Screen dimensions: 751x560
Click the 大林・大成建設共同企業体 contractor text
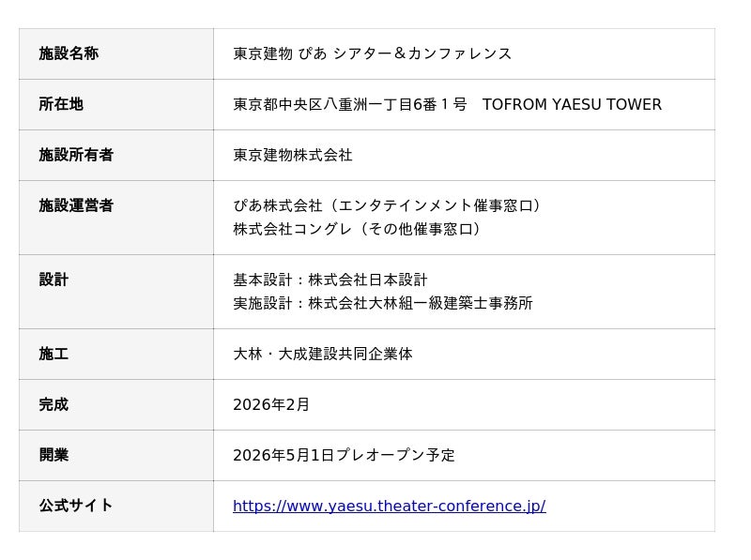[x=323, y=355]
